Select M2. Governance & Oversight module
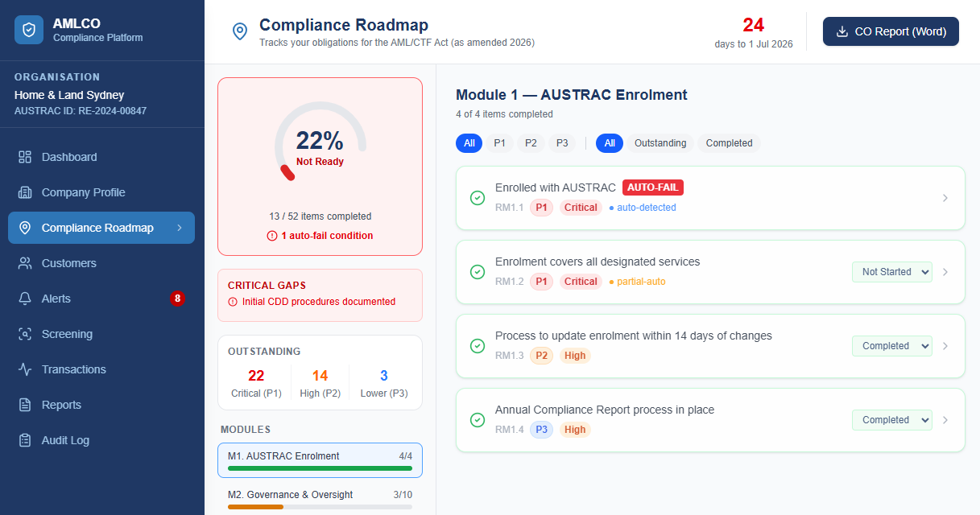Screen dimensions: 980x515 (x=320, y=499)
